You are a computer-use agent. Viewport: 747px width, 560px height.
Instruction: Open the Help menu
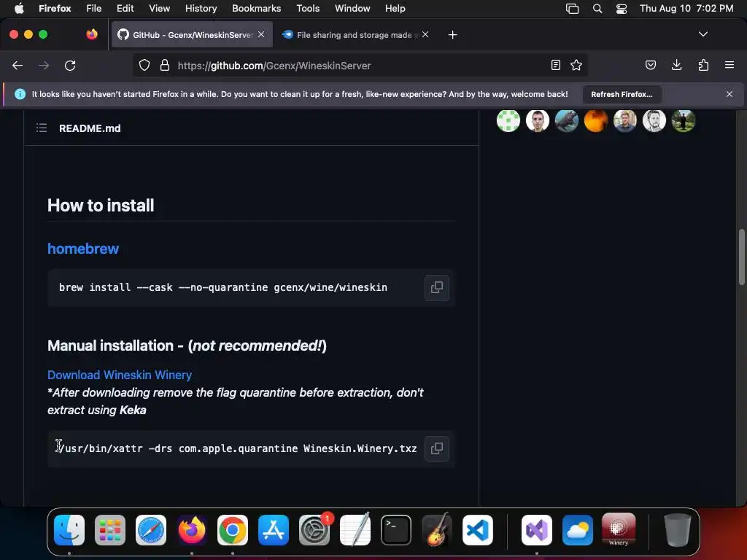click(395, 8)
